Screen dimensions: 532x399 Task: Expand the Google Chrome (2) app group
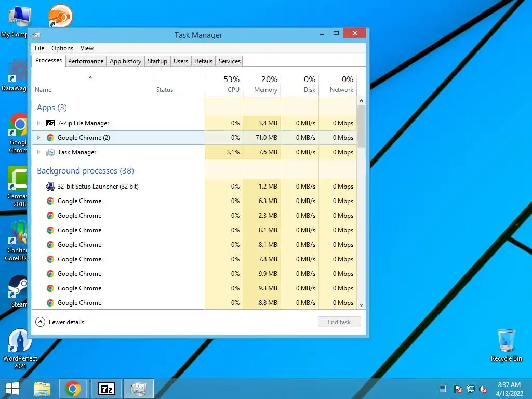coord(38,137)
